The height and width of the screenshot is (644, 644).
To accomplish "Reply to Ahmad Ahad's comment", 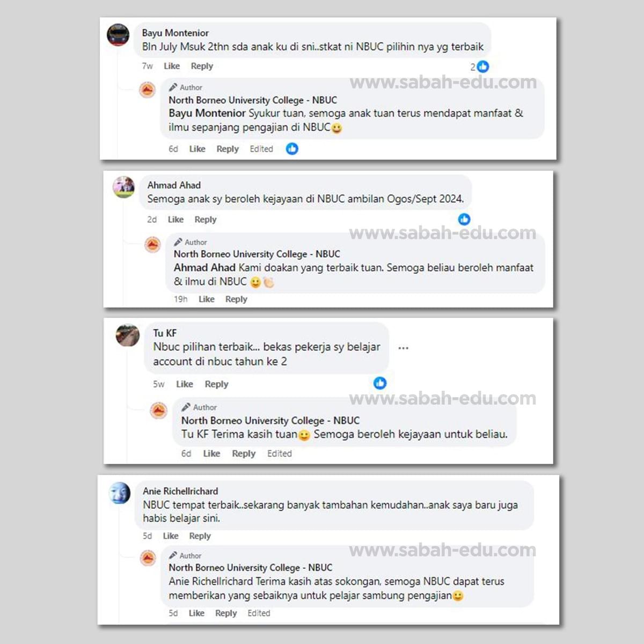I will click(206, 219).
